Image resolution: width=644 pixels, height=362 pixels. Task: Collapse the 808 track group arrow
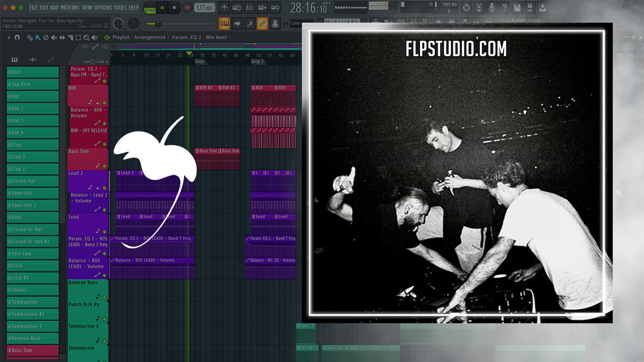point(98,103)
